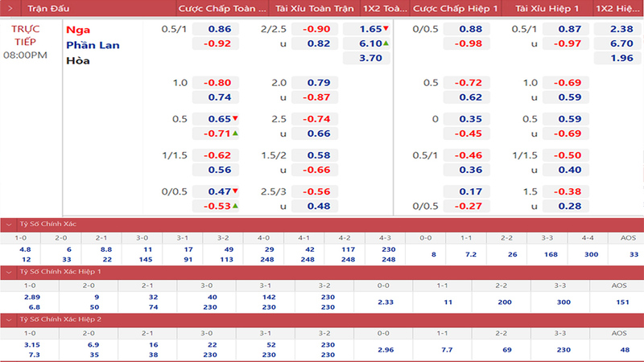
Task: Open the Phần Lan team name link
Action: [x=93, y=44]
